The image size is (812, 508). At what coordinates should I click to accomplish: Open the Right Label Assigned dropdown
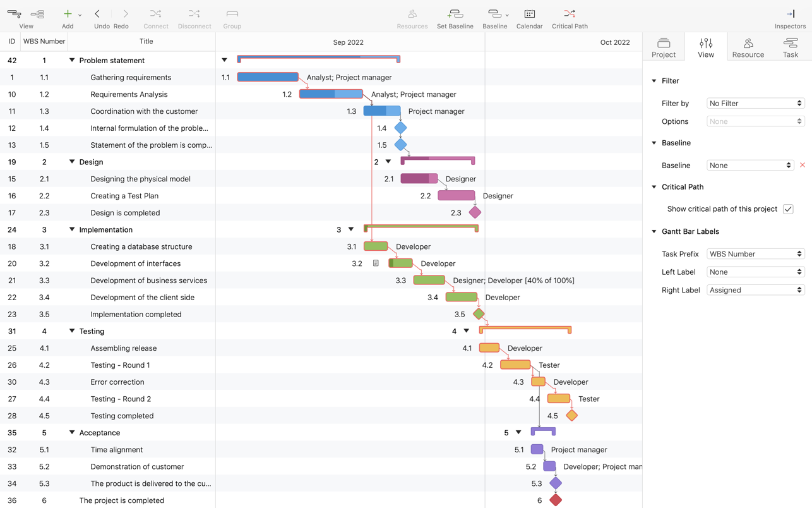(755, 290)
